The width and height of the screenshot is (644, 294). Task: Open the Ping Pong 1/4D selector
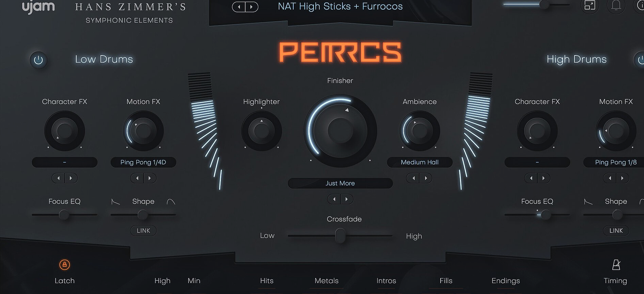[143, 162]
